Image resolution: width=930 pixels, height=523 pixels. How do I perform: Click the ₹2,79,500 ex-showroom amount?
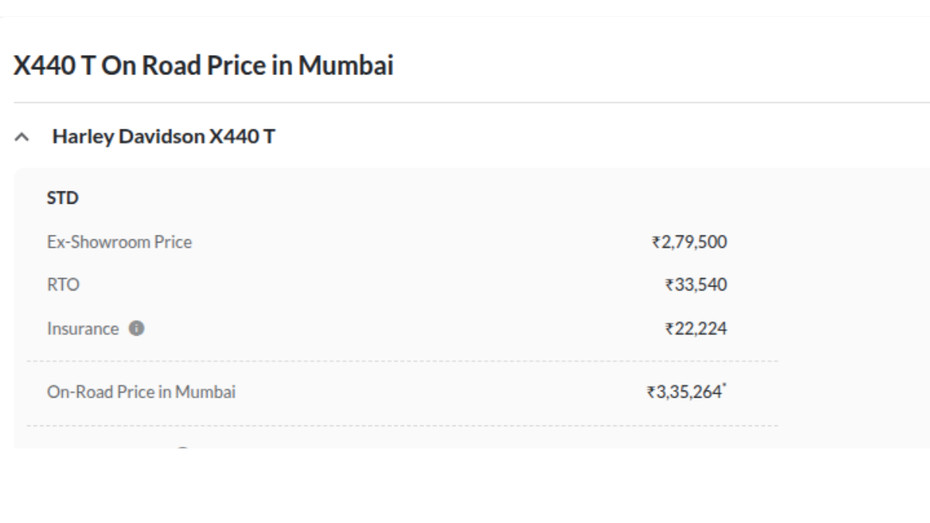click(x=689, y=242)
